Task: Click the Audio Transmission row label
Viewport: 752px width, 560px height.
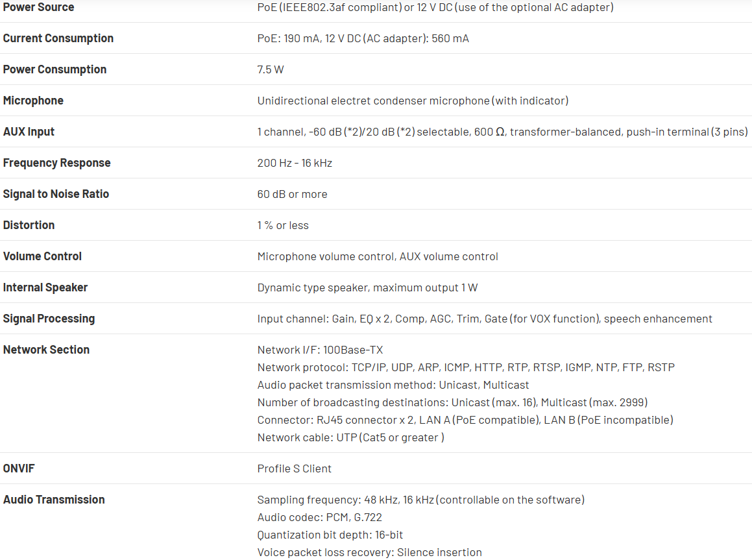Action: pos(54,500)
